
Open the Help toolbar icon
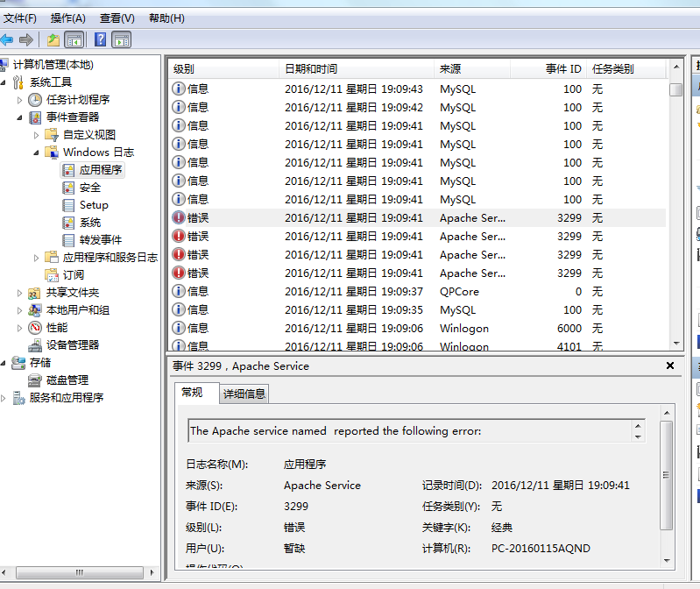coord(101,39)
